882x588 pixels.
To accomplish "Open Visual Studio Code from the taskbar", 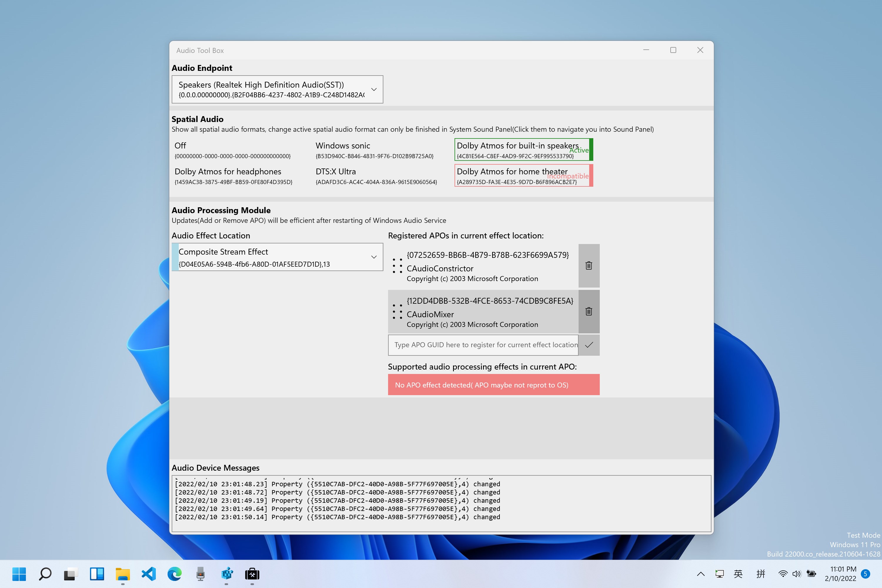I will point(149,574).
